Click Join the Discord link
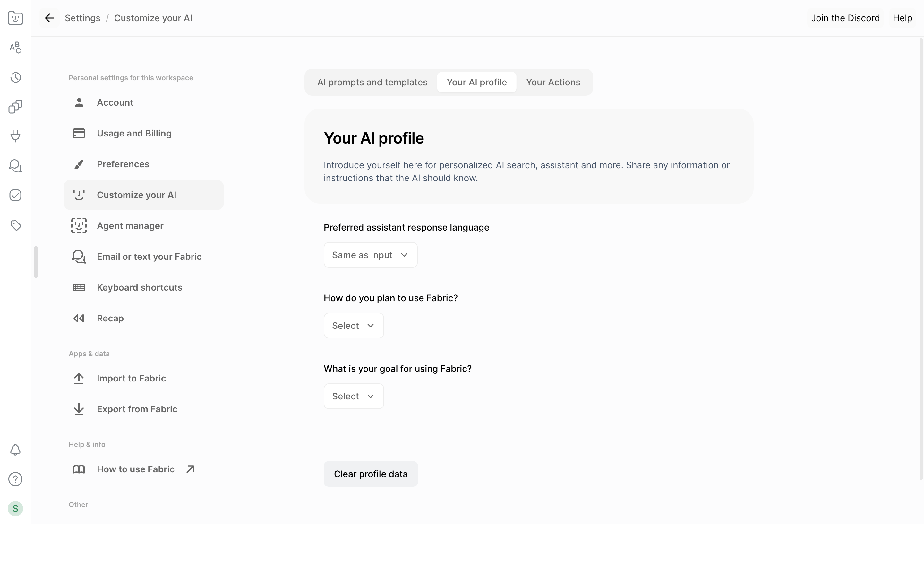 pos(845,18)
